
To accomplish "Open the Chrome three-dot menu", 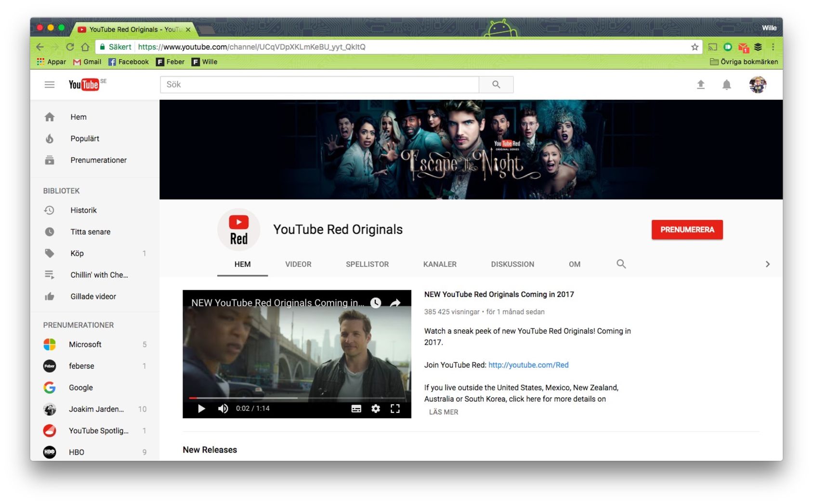I will [x=773, y=47].
